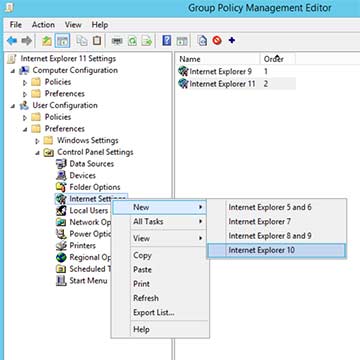Click the Export List toolbar icon
Screen dimensions: 360x360
coord(147,41)
